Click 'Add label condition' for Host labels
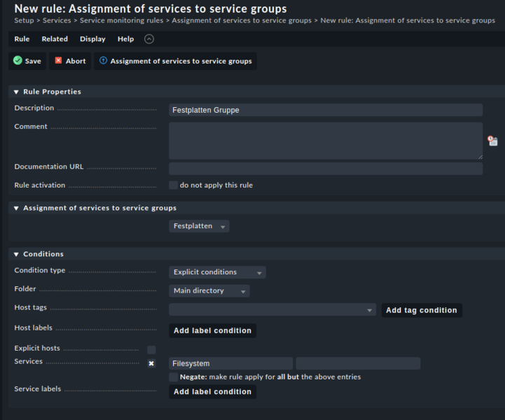 pos(212,330)
